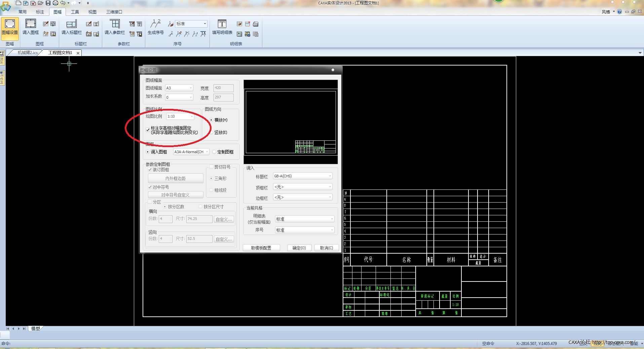Screen dimensions: 644x349
Task: Click the New document icon in quick access toolbar
Action: [18, 3]
